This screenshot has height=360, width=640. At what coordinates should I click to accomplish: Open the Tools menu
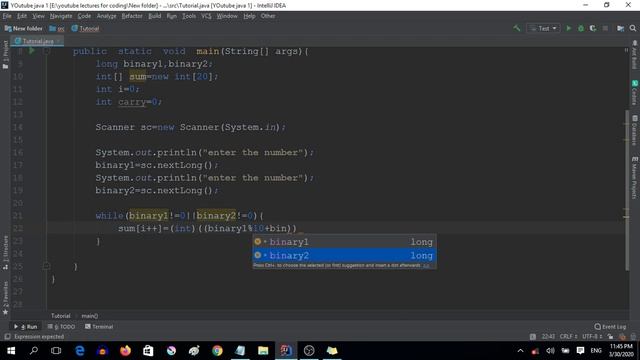pyautogui.click(x=189, y=16)
